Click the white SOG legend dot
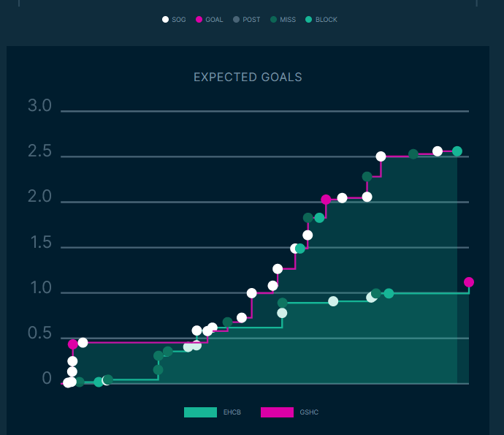 [166, 20]
